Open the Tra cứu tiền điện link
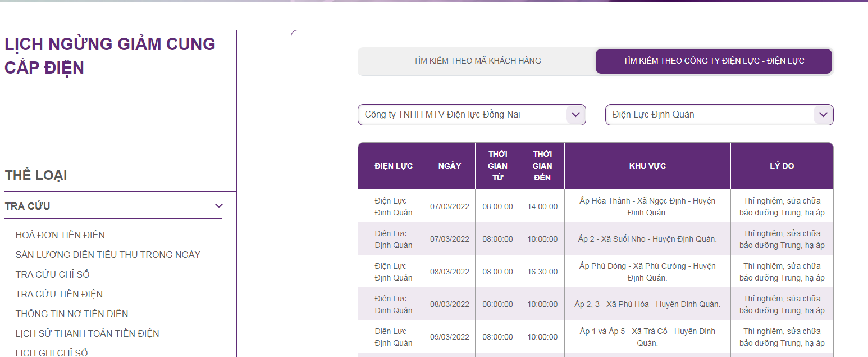The image size is (868, 357). 59,294
